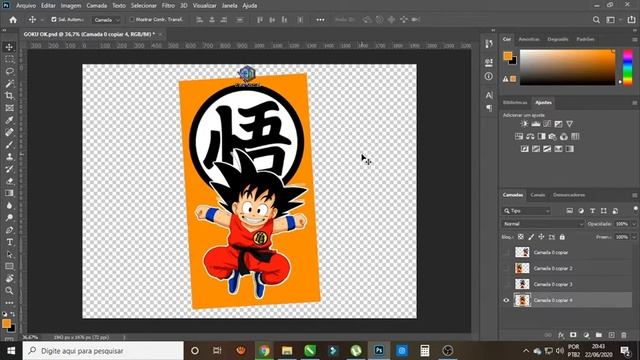Select the Pen tool
This screenshot has width=640, height=360.
pos(9,230)
